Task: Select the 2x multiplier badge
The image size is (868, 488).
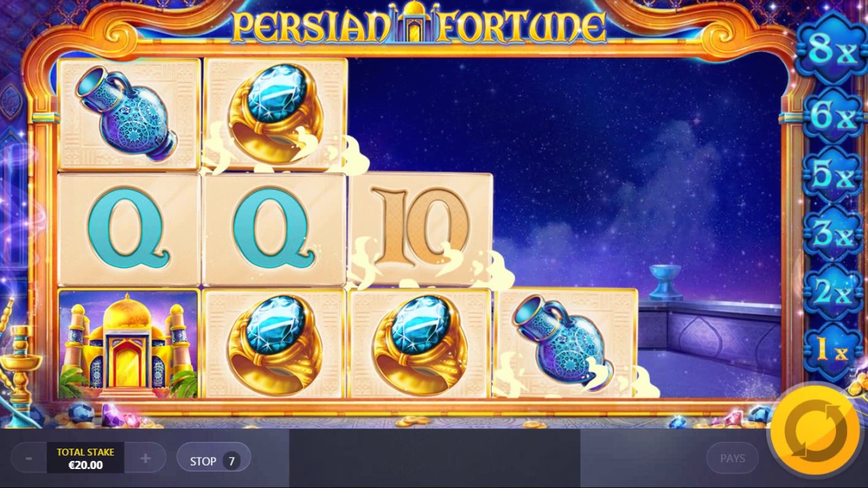Action: [833, 291]
